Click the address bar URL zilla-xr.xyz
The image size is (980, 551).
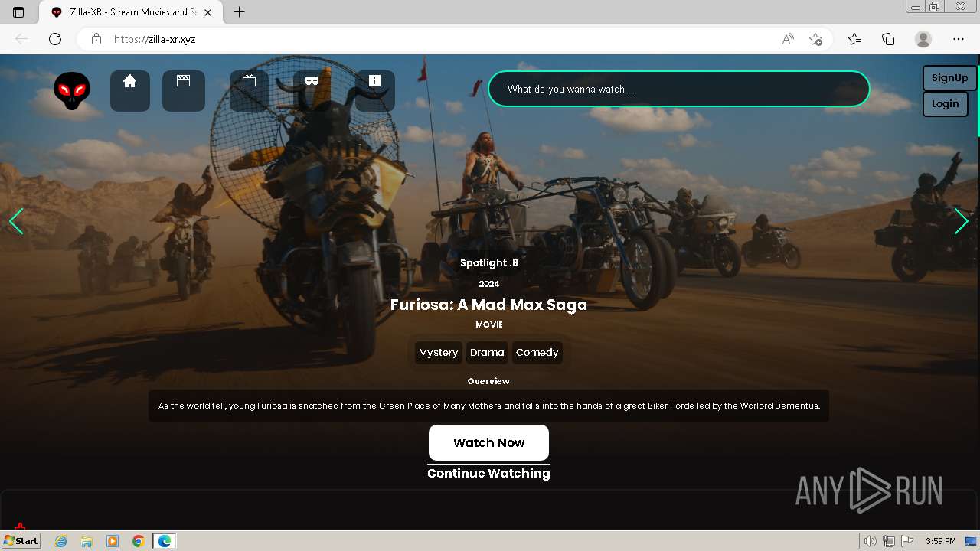tap(155, 39)
